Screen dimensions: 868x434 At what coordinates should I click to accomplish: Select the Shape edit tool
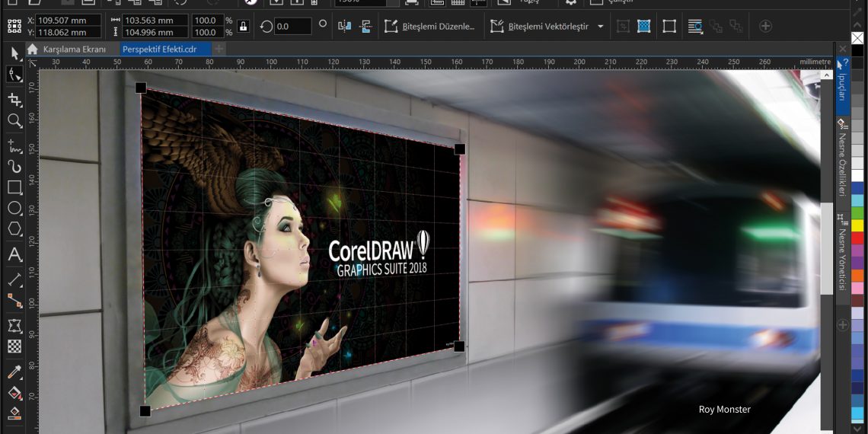click(x=14, y=74)
